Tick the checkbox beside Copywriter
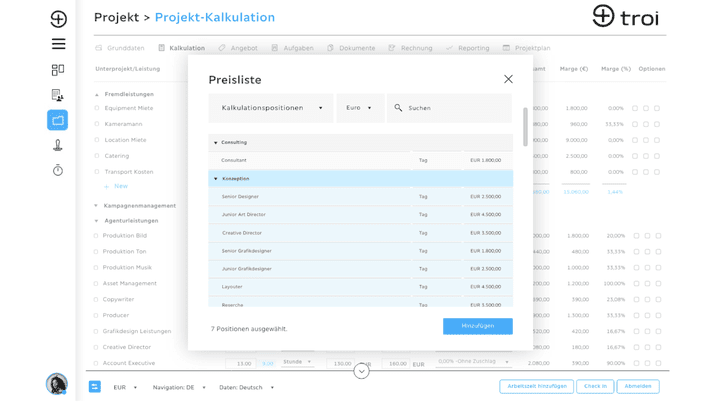Screen dimensions: 720x405 (96, 299)
